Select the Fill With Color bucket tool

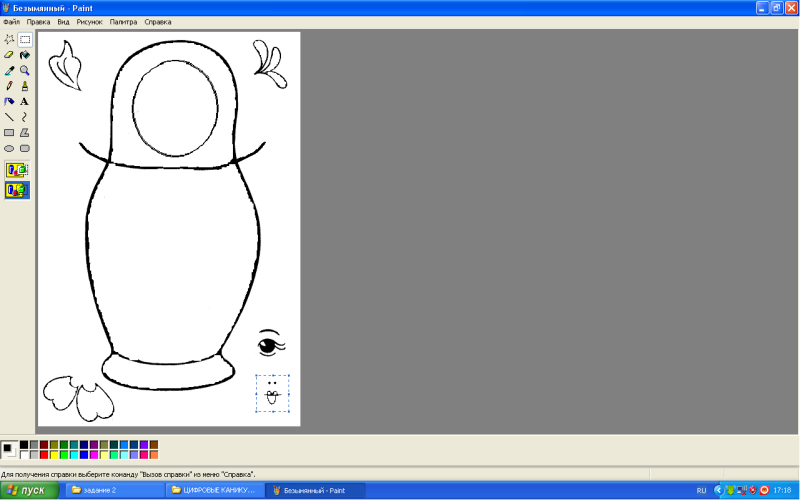pos(24,55)
